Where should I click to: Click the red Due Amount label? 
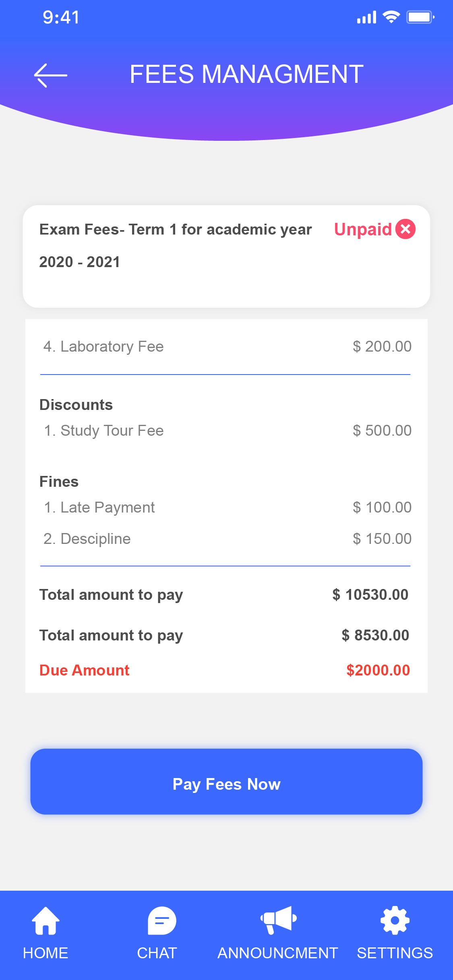click(x=85, y=670)
